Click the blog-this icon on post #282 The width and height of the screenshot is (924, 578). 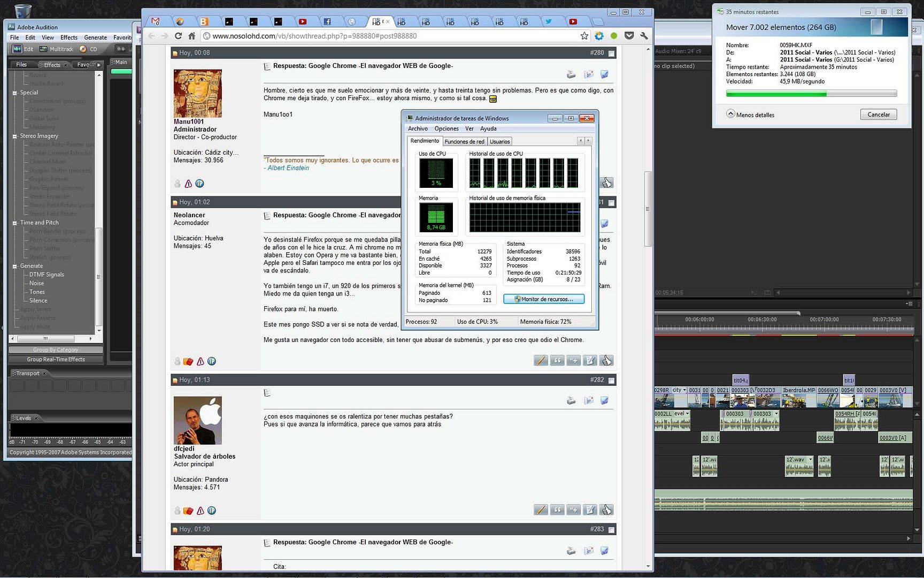pos(605,400)
